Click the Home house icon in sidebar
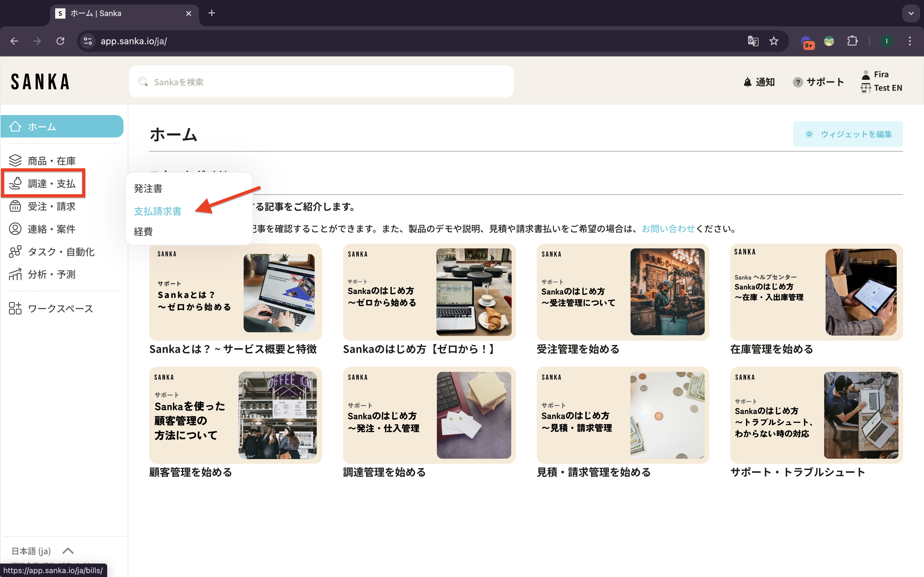This screenshot has width=924, height=577. tap(15, 126)
